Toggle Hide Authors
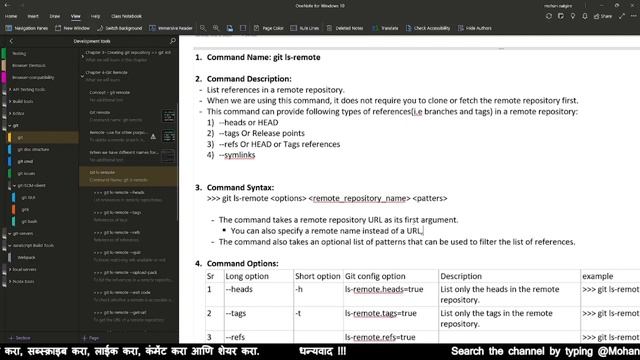Screen dimensions: 640x360 [x=474, y=28]
